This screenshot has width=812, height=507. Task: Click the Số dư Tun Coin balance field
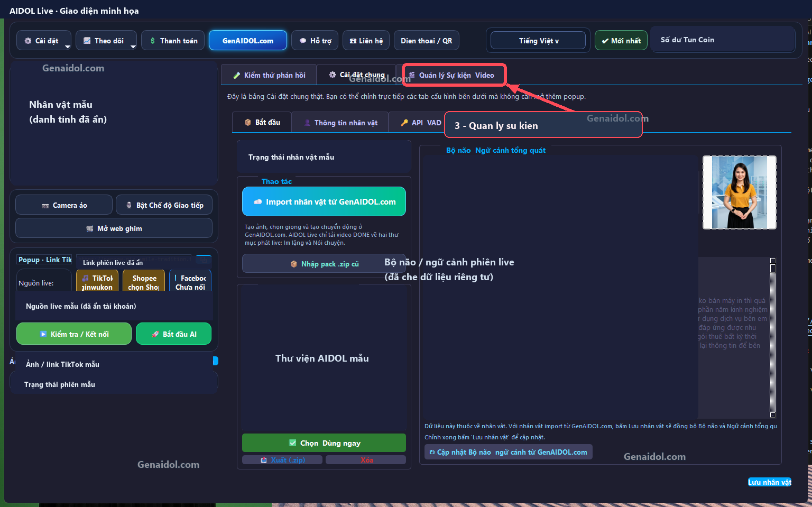[x=723, y=40]
